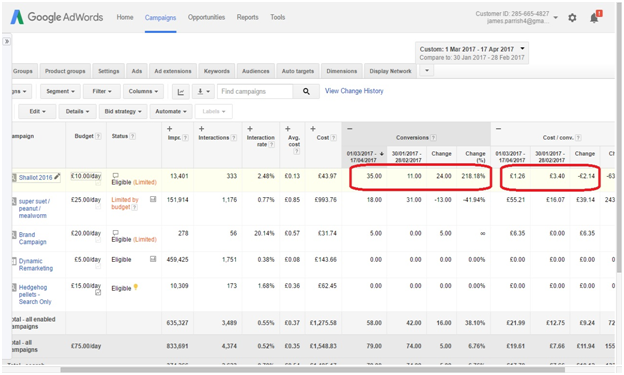Screen dimensions: 624x375
Task: Click the chart icon in Dynamic Remarketing status cell
Action: click(x=153, y=259)
